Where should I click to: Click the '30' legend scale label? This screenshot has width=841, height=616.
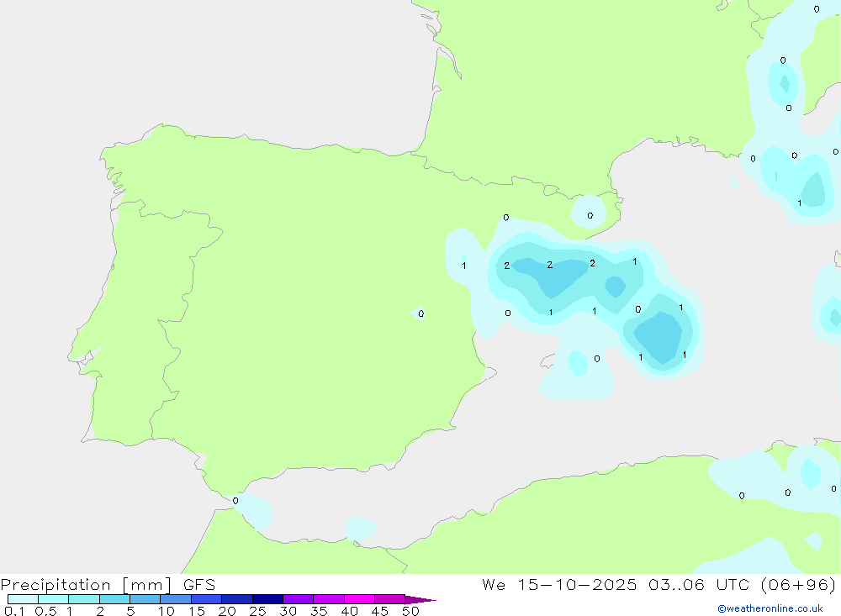coord(288,611)
